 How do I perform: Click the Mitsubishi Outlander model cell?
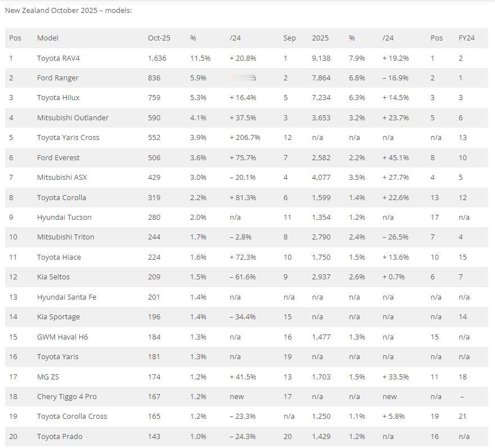(73, 117)
